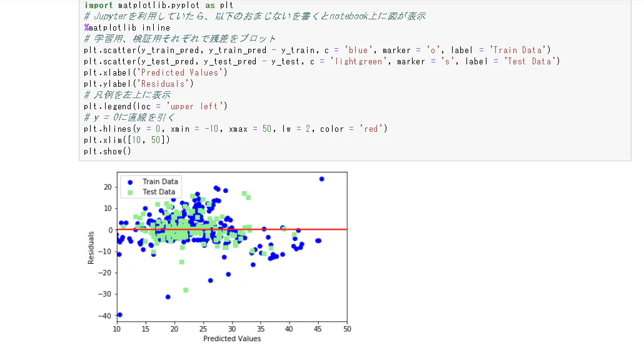Click the '%matplotlib inline' magic command line

coord(127,28)
